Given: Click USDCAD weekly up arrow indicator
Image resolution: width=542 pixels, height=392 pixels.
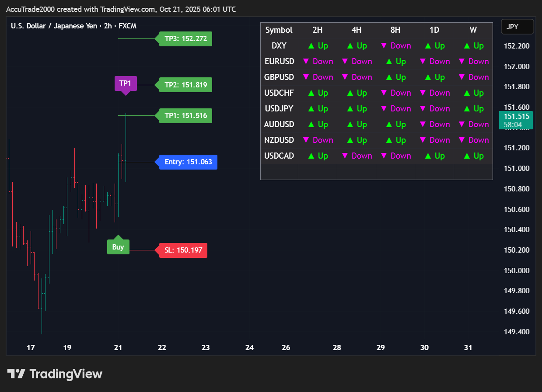Looking at the screenshot, I should 467,156.
